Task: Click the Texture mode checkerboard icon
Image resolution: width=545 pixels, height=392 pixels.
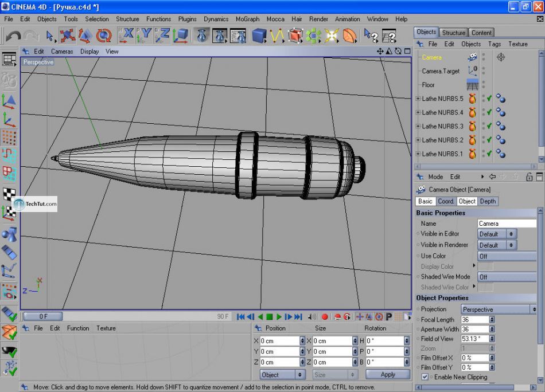Action: click(x=9, y=193)
